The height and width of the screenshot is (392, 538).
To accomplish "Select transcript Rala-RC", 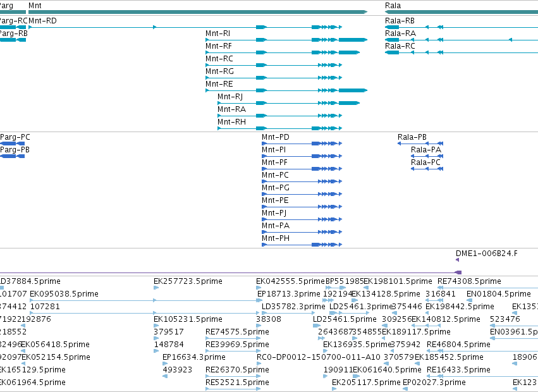I will pos(400,46).
